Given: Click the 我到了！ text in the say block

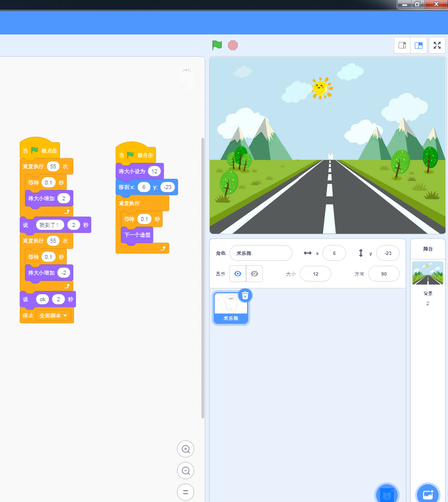Looking at the screenshot, I should point(50,225).
